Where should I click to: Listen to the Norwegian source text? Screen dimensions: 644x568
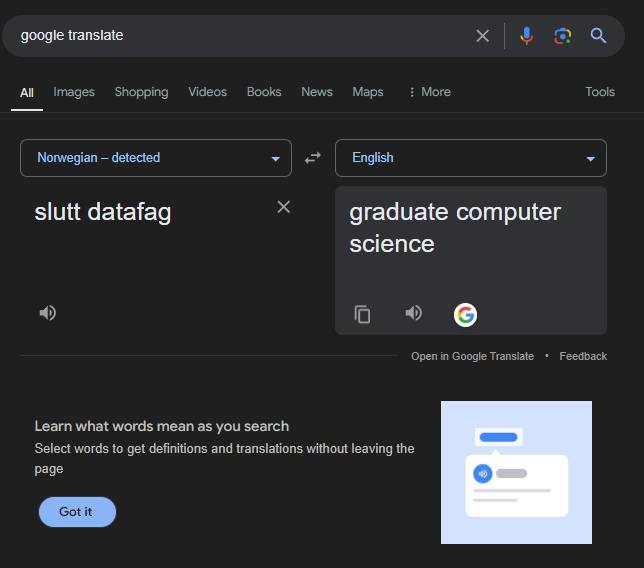pos(48,313)
